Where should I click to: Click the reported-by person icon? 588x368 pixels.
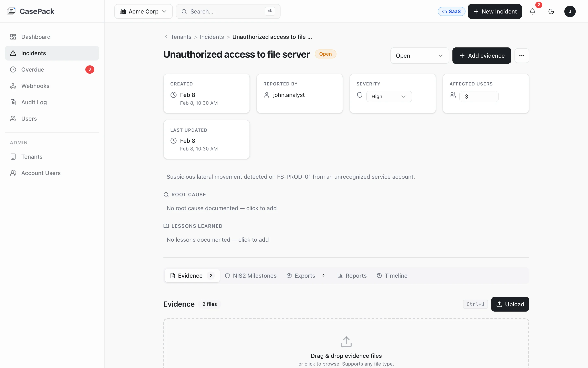point(267,95)
